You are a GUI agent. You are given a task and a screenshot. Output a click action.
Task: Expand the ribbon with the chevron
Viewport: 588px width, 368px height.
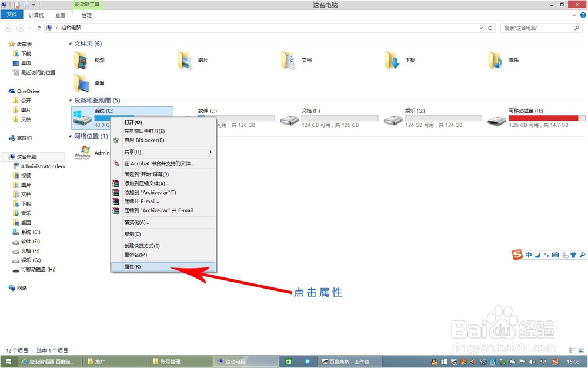pyautogui.click(x=574, y=15)
